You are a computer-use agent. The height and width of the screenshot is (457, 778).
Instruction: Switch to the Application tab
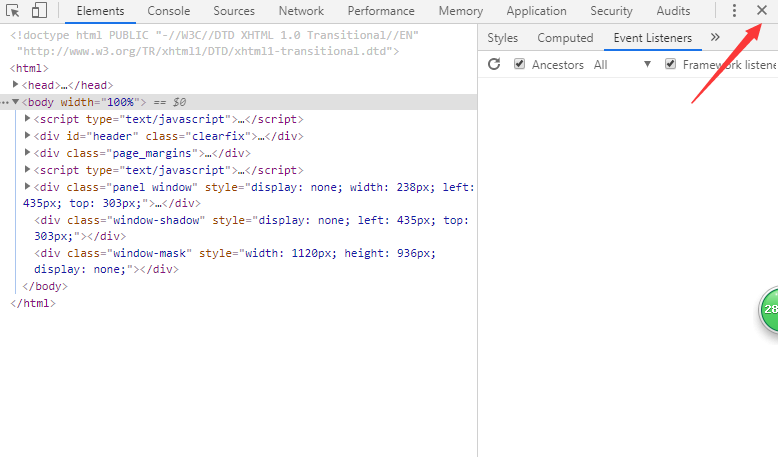tap(536, 11)
